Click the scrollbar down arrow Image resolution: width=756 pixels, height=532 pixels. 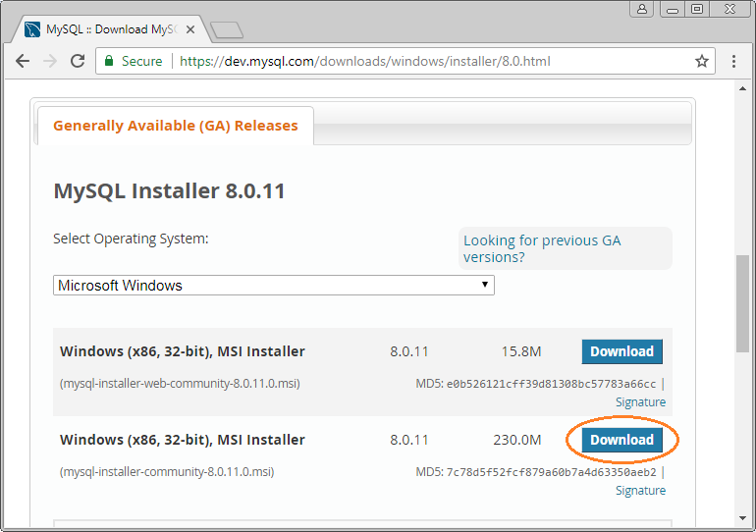tap(742, 518)
